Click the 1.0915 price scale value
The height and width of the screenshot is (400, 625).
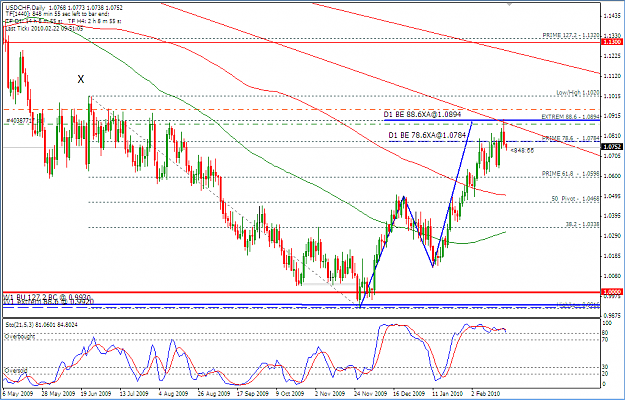click(612, 116)
